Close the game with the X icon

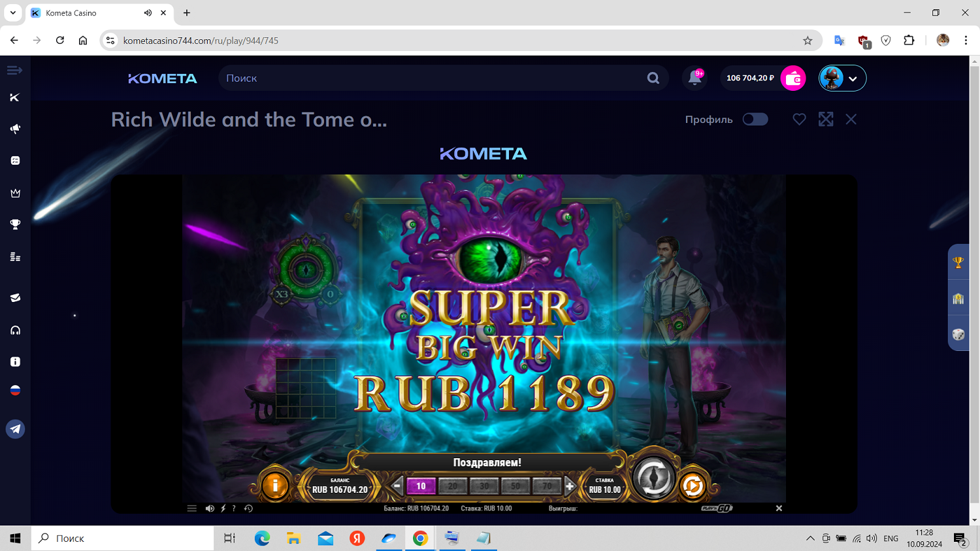point(851,119)
